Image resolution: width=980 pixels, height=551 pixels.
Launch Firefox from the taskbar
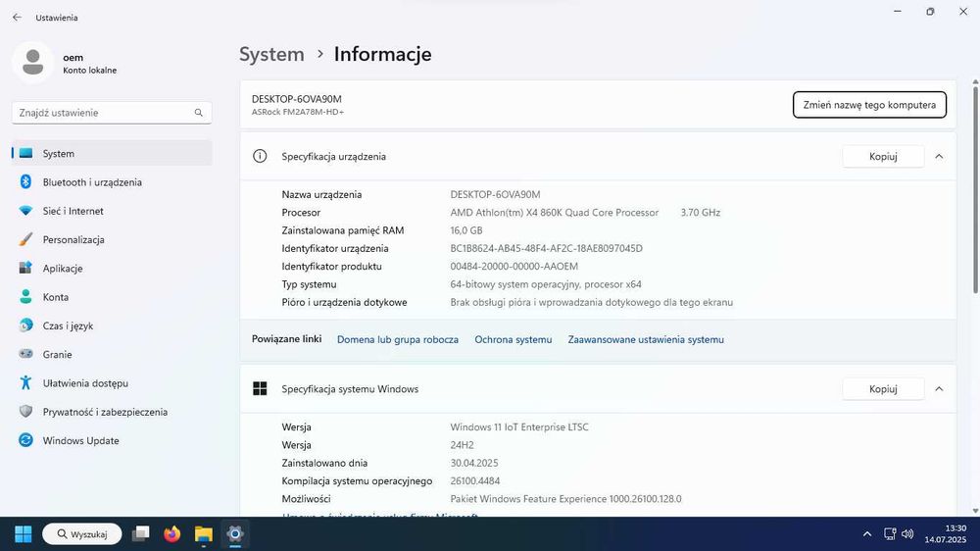click(171, 534)
